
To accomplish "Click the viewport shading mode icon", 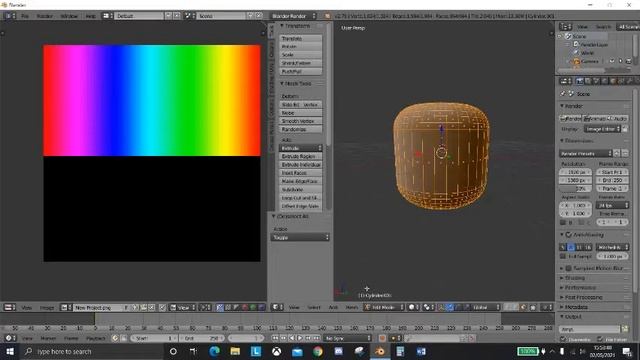I will pos(413,307).
